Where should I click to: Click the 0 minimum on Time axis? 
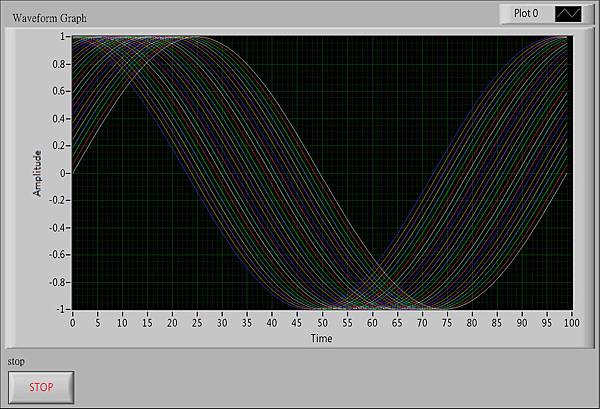73,323
